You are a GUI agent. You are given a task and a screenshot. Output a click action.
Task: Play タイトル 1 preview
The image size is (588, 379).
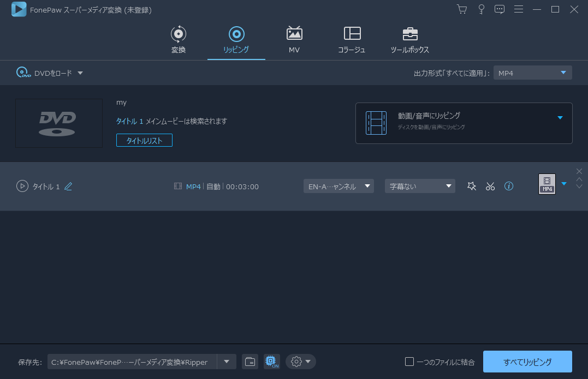(x=22, y=186)
